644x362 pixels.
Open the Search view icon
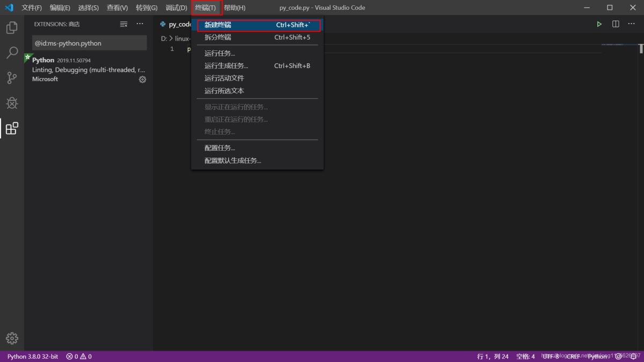tap(12, 53)
